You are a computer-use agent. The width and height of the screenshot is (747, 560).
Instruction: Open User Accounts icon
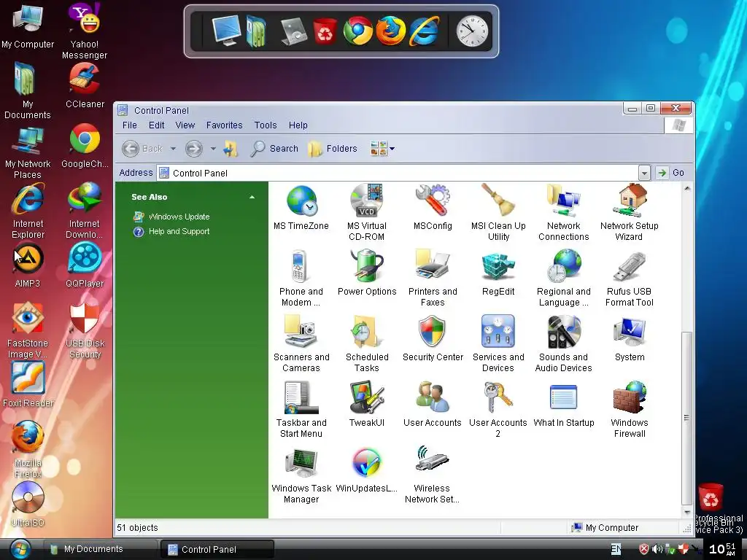(x=433, y=405)
